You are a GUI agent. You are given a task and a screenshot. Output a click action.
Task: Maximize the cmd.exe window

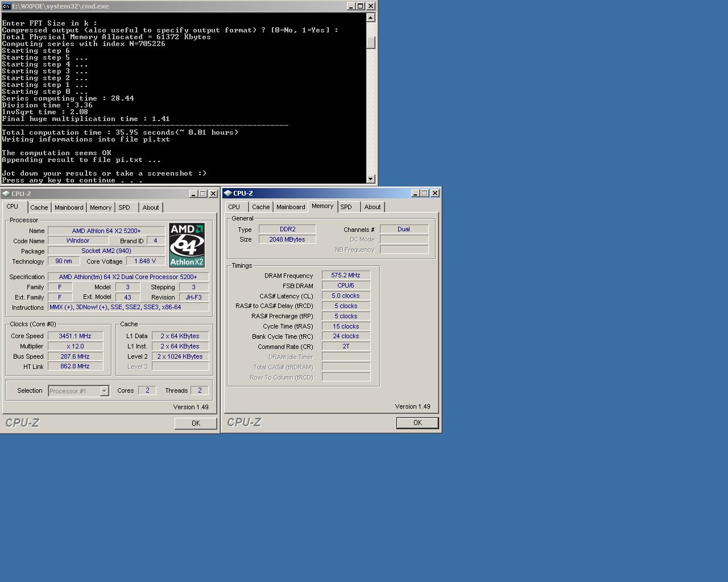[x=361, y=6]
